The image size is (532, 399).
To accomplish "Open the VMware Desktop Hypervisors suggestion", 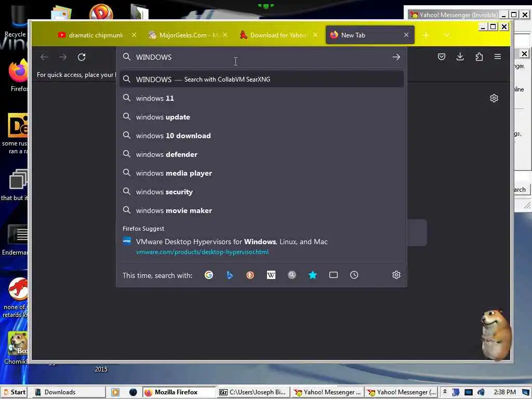I will [261, 246].
